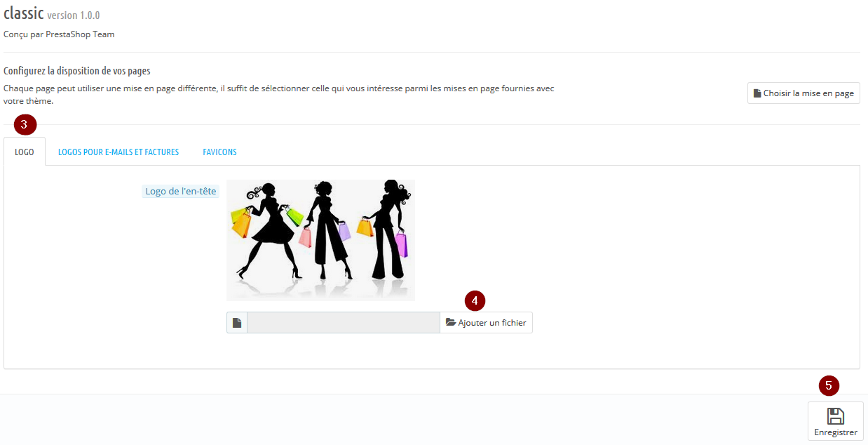Open the FAVICONS tab
This screenshot has height=445, width=868.
[220, 152]
